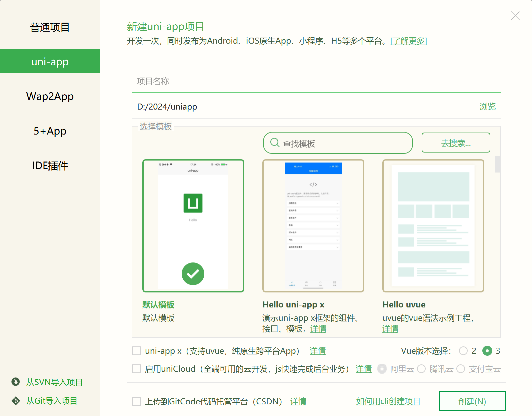This screenshot has width=532, height=416.
Task: Click the SVN import icon
Action: pyautogui.click(x=16, y=382)
